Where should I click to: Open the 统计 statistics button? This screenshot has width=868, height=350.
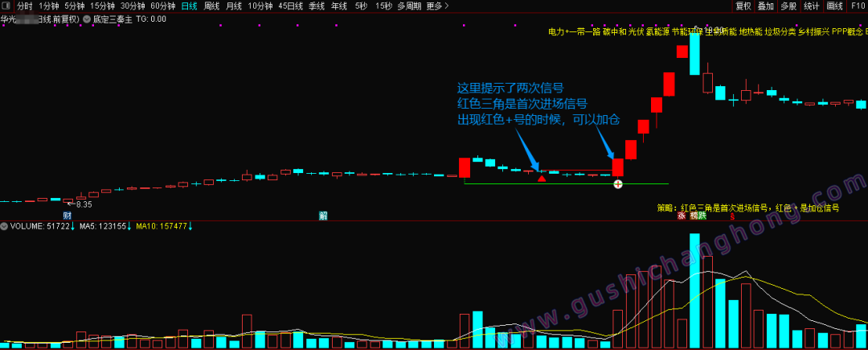pyautogui.click(x=811, y=6)
